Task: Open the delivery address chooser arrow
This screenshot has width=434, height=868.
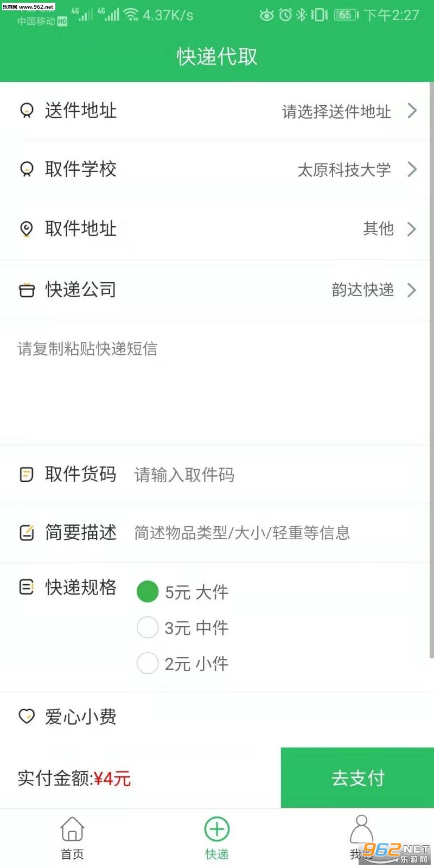Action: (x=412, y=111)
